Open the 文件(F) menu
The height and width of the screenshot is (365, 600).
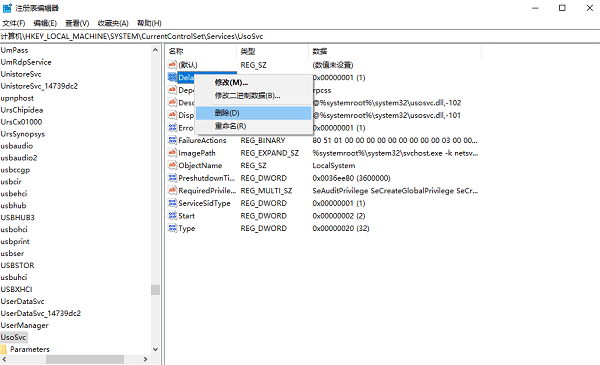(x=14, y=23)
